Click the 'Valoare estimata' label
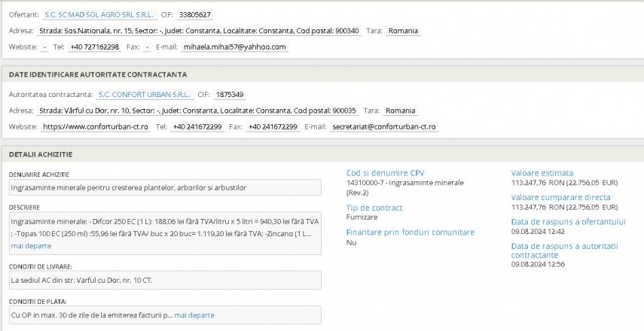The image size is (644, 331). click(x=542, y=173)
